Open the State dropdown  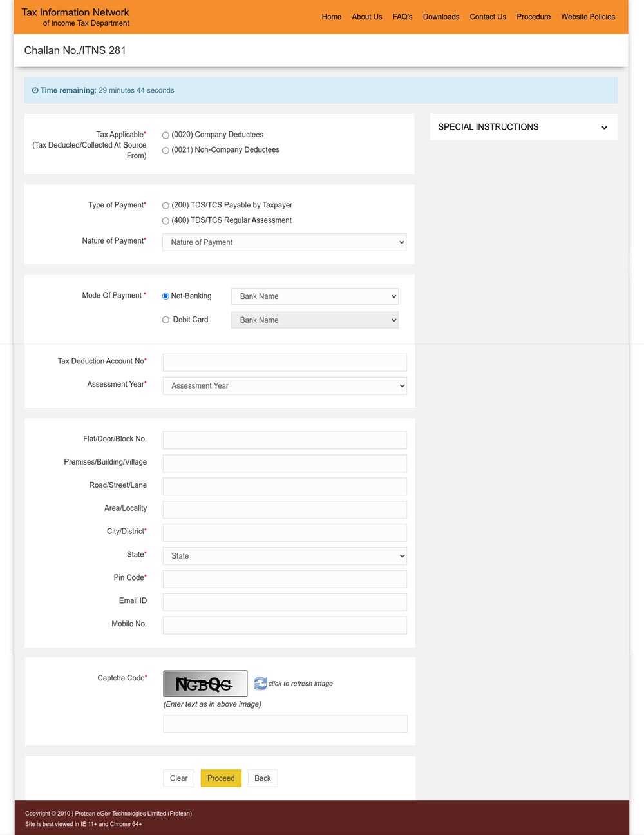click(284, 556)
